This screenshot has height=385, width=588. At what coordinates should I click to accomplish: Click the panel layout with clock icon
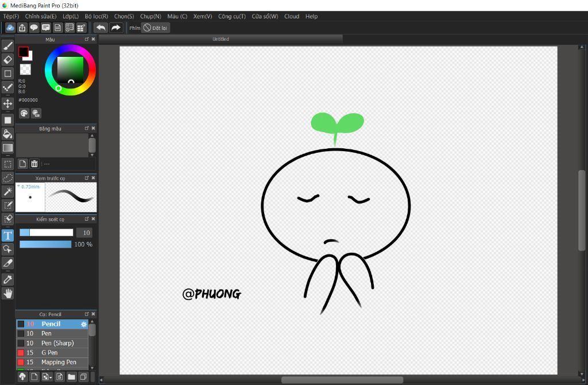coord(69,28)
